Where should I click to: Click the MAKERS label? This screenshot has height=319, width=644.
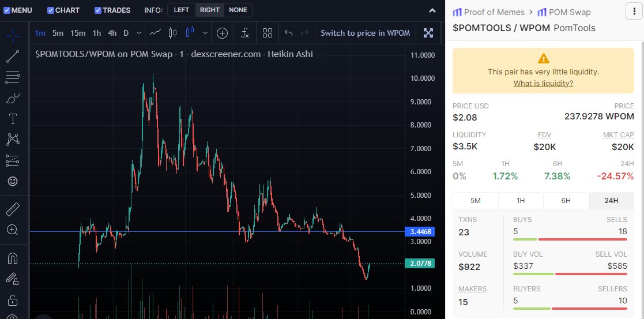472,289
